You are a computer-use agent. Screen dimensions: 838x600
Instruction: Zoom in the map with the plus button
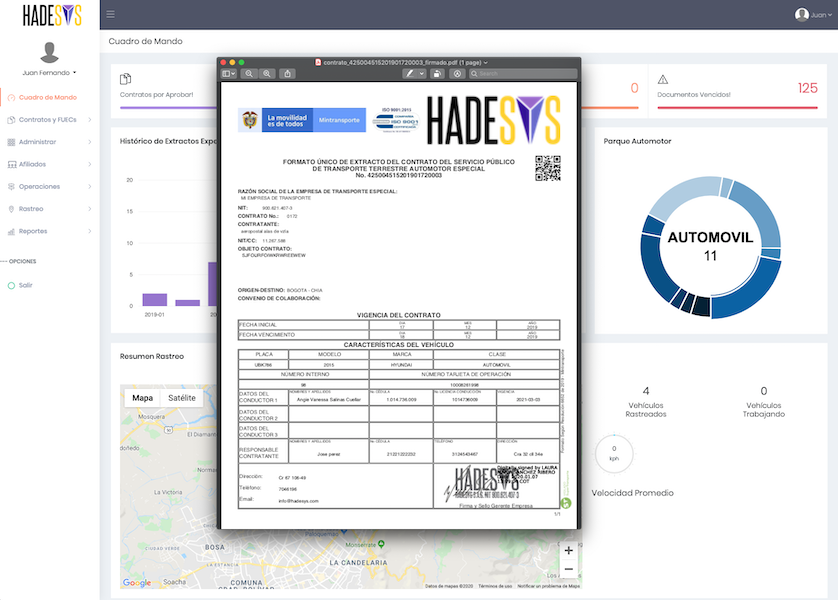click(x=569, y=550)
